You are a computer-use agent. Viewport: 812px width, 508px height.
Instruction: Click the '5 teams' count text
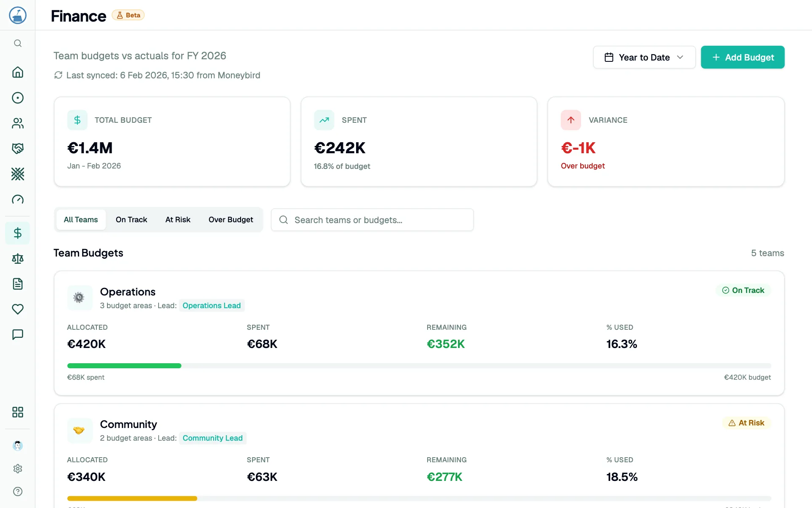click(x=768, y=253)
